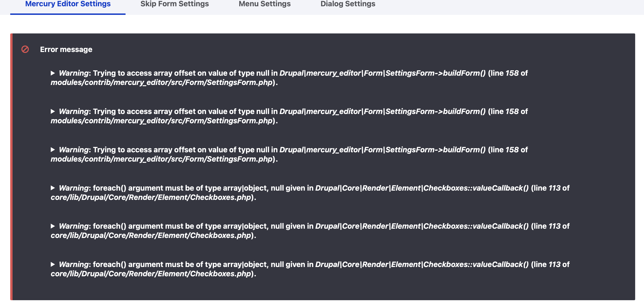Expand the first foreach() argument warning
The height and width of the screenshot is (306, 644).
(53, 188)
